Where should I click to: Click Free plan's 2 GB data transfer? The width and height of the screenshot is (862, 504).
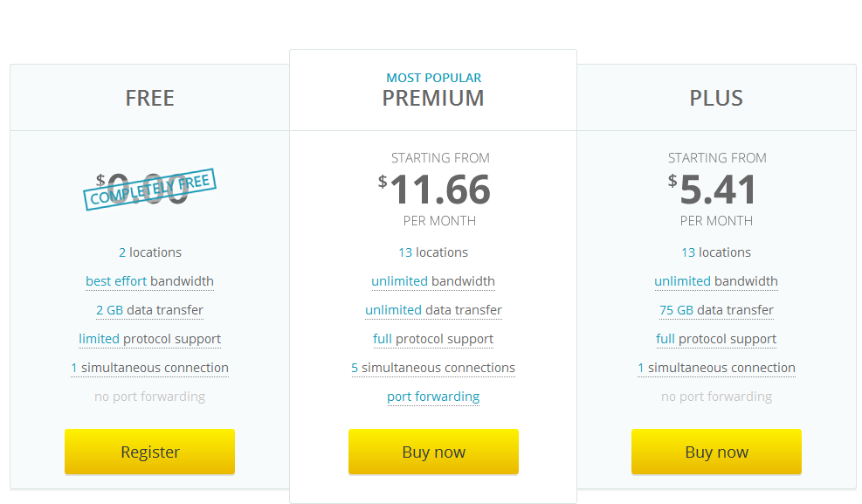pos(149,310)
